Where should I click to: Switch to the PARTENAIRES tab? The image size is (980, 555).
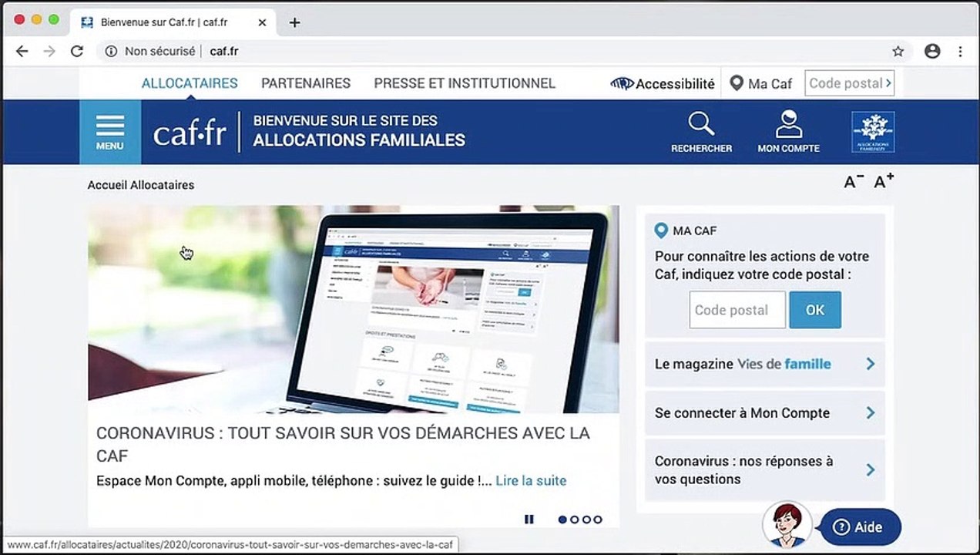click(x=306, y=83)
